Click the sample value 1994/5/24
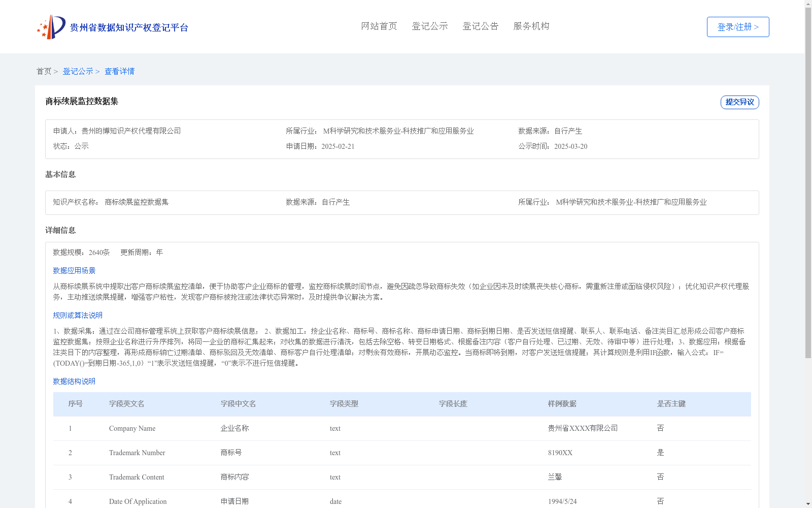Viewport: 812px width, 508px height. [562, 501]
